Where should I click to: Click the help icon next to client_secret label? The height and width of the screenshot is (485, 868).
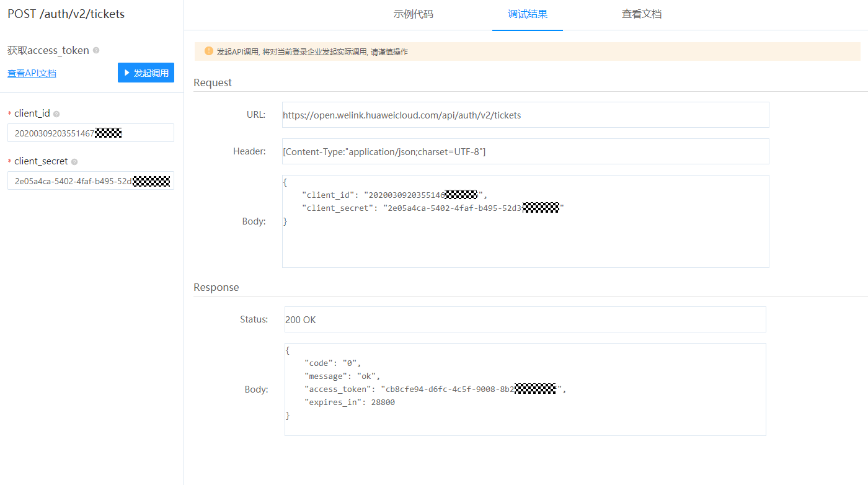(x=74, y=161)
